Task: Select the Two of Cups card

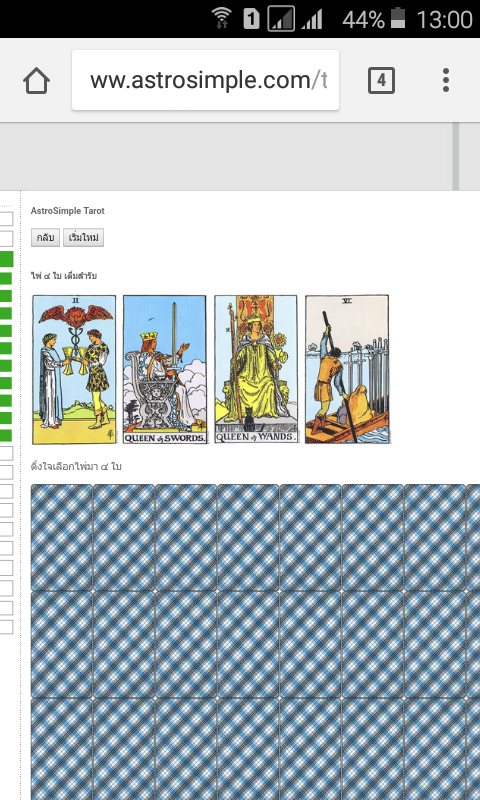Action: click(x=74, y=369)
